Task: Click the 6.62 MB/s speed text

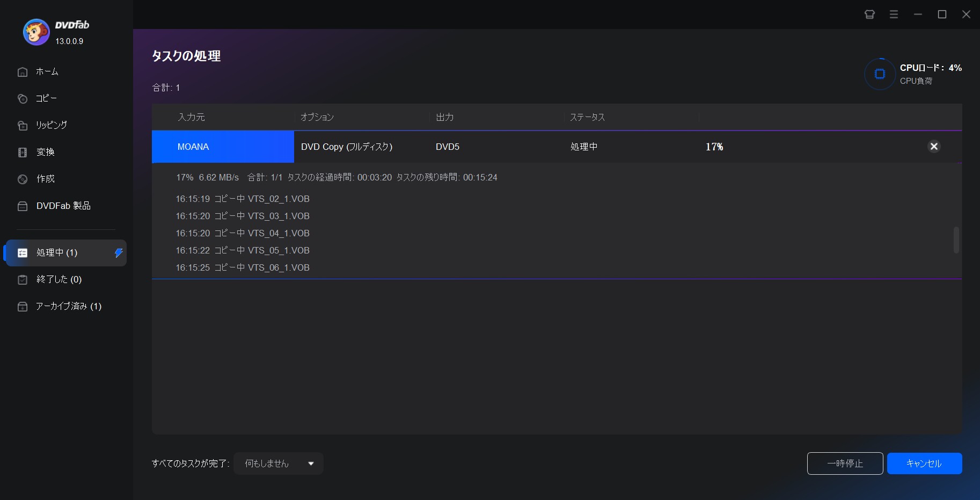Action: click(x=219, y=177)
